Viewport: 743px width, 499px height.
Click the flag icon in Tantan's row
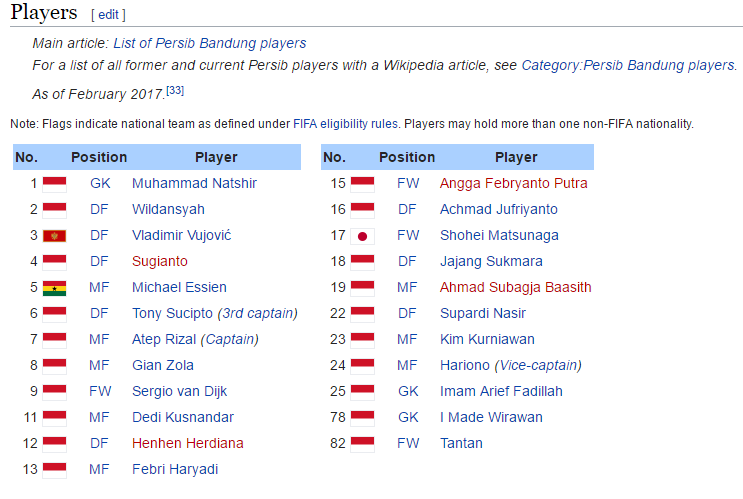tap(363, 444)
